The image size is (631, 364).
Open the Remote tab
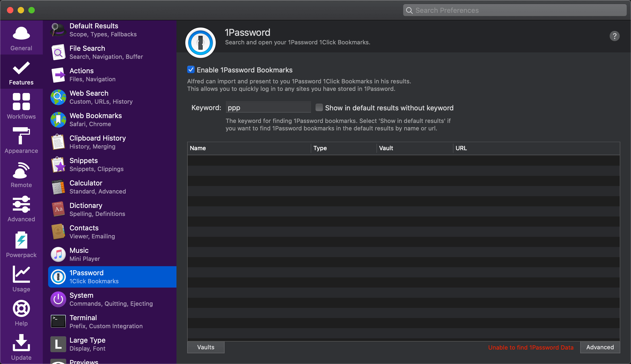(x=21, y=175)
